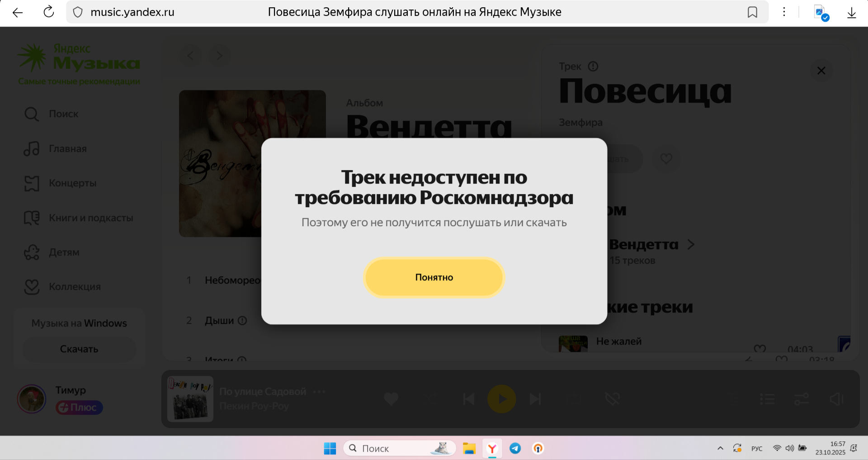Screen dimensions: 868x460
Task: Go to Главная in the sidebar
Action: [55, 149]
